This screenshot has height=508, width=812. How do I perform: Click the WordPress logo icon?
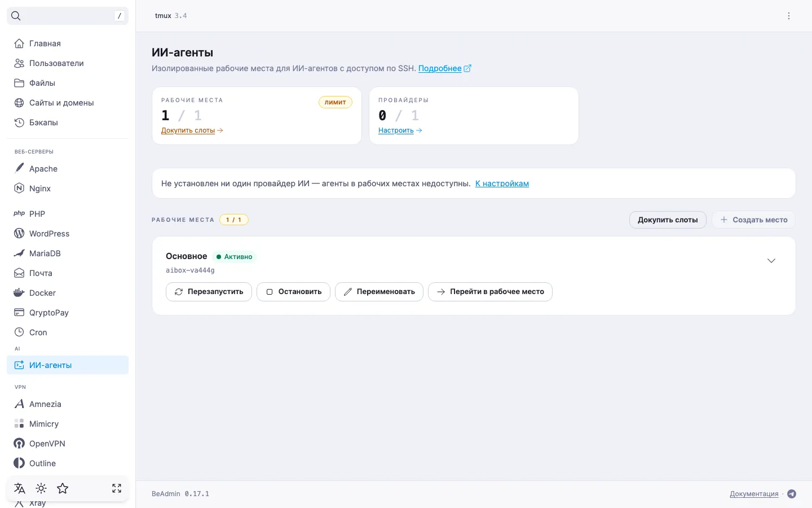coord(19,233)
